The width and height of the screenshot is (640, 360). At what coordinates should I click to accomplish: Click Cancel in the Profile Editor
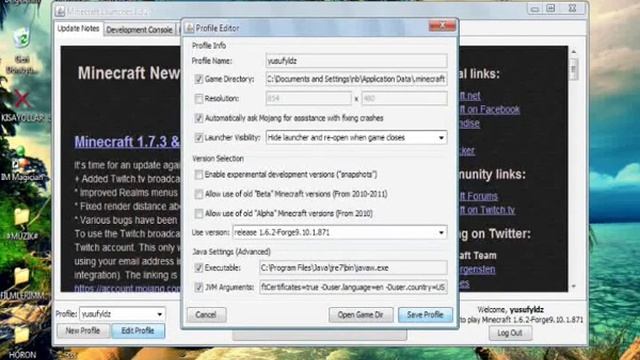206,315
